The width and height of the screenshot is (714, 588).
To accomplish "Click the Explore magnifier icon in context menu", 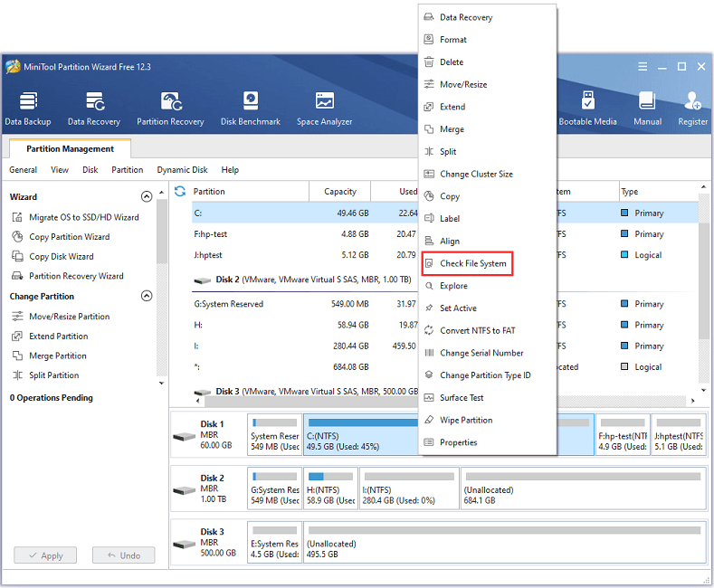I will tap(429, 286).
